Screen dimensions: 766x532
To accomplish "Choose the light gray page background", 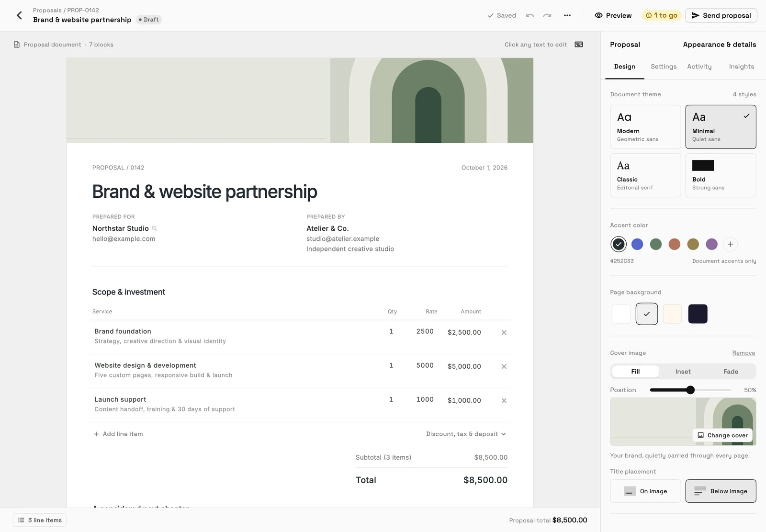I will (647, 314).
